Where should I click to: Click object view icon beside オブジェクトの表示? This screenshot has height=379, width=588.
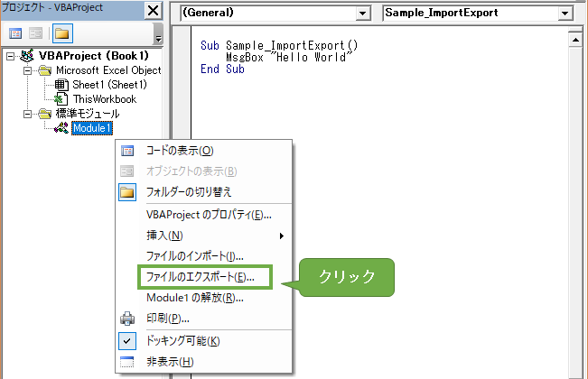coord(127,171)
